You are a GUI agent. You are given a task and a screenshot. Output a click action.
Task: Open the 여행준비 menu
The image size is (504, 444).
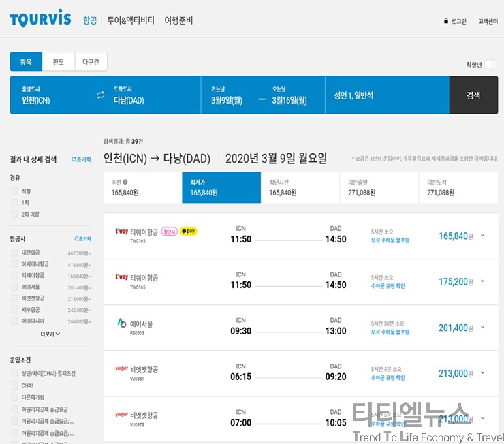178,20
